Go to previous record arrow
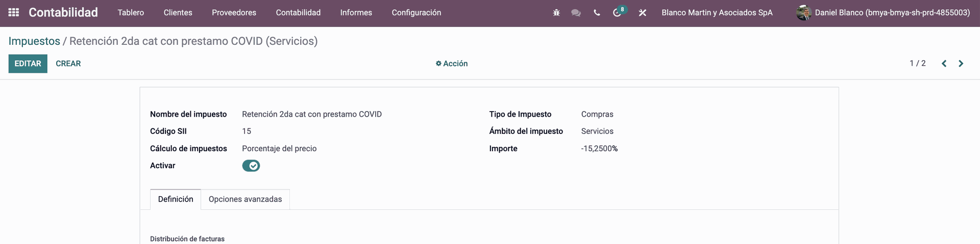Viewport: 980px width, 244px height. point(944,64)
